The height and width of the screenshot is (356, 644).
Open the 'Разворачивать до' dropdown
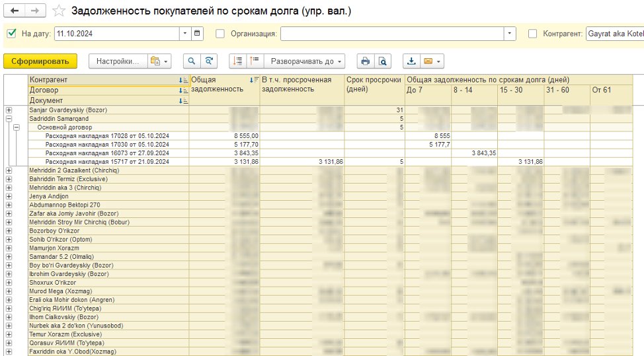[305, 61]
